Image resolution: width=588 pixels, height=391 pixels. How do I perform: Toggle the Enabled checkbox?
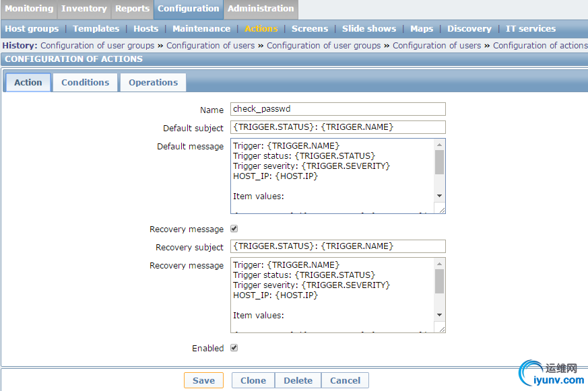coord(234,347)
